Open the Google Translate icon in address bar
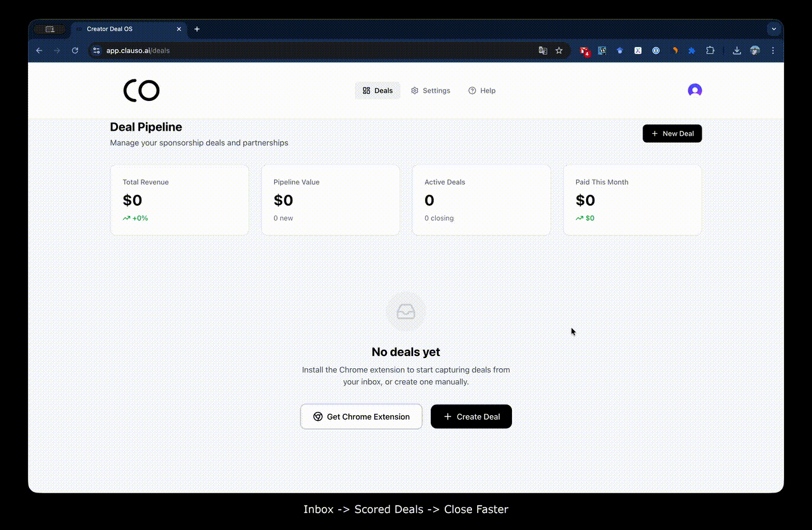Viewport: 812px width, 530px height. pos(543,50)
